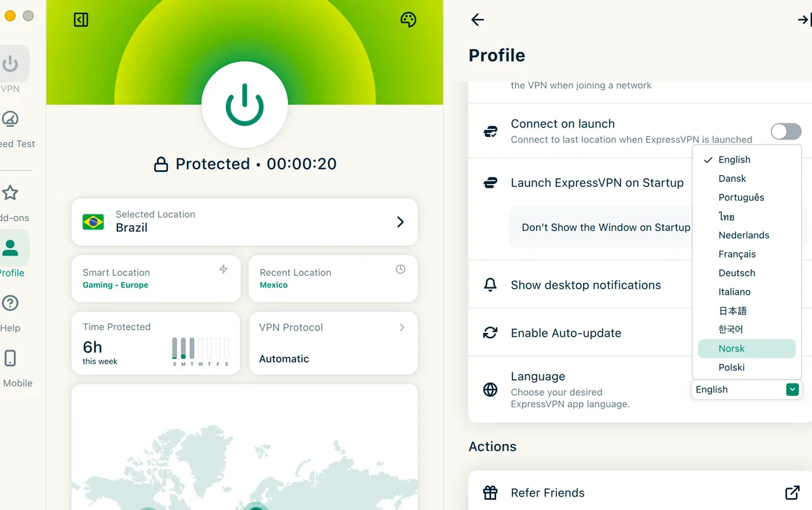Open Refer Friends external link icon
812x510 pixels.
pyautogui.click(x=792, y=493)
